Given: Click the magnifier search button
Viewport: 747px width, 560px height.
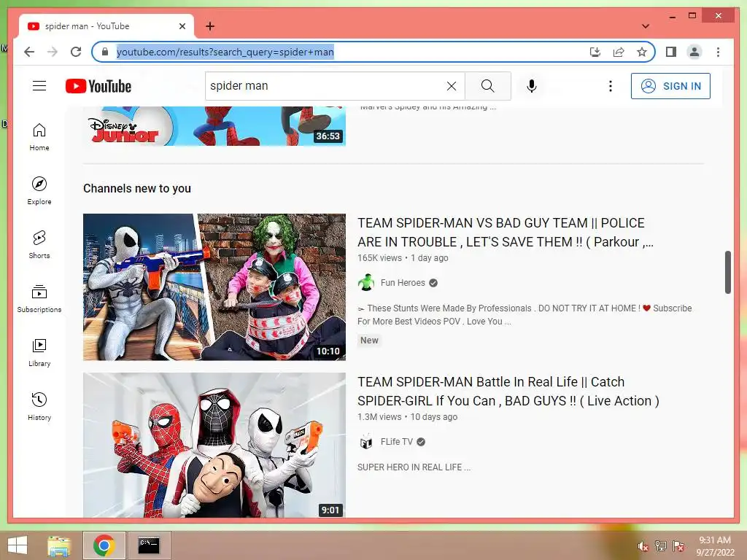Looking at the screenshot, I should (x=487, y=86).
